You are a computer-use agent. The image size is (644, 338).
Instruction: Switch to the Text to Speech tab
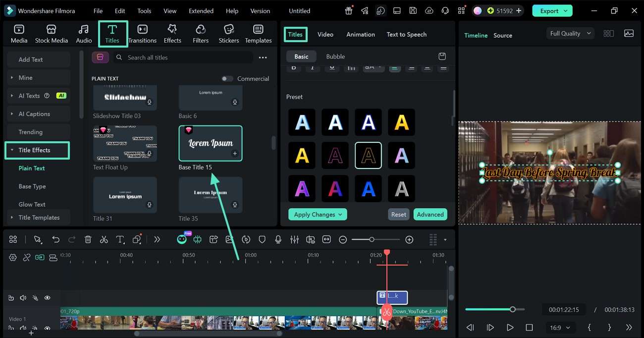point(406,34)
